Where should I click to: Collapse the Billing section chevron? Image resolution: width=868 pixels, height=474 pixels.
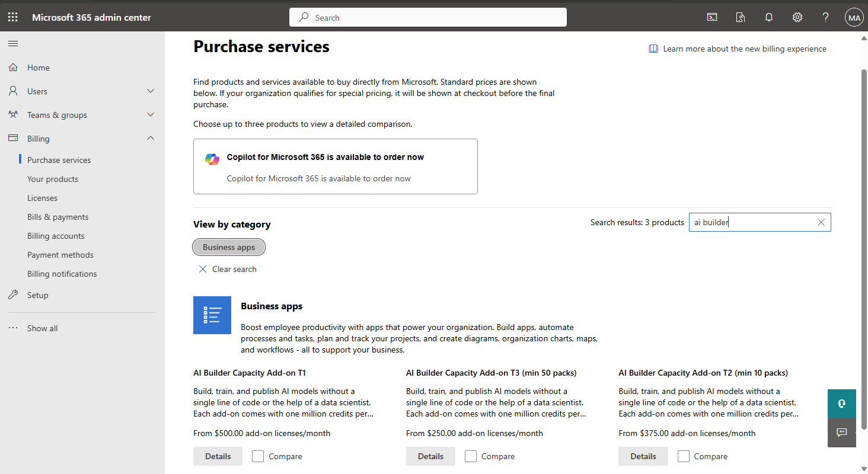(151, 139)
